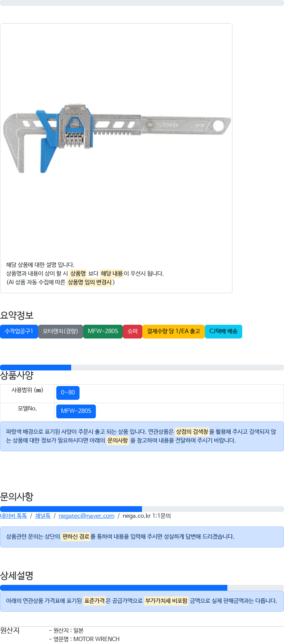284x644 pixels.
Task: Click the yellow 결제수량 당 1/EA 출고 badge
Action: click(x=174, y=331)
